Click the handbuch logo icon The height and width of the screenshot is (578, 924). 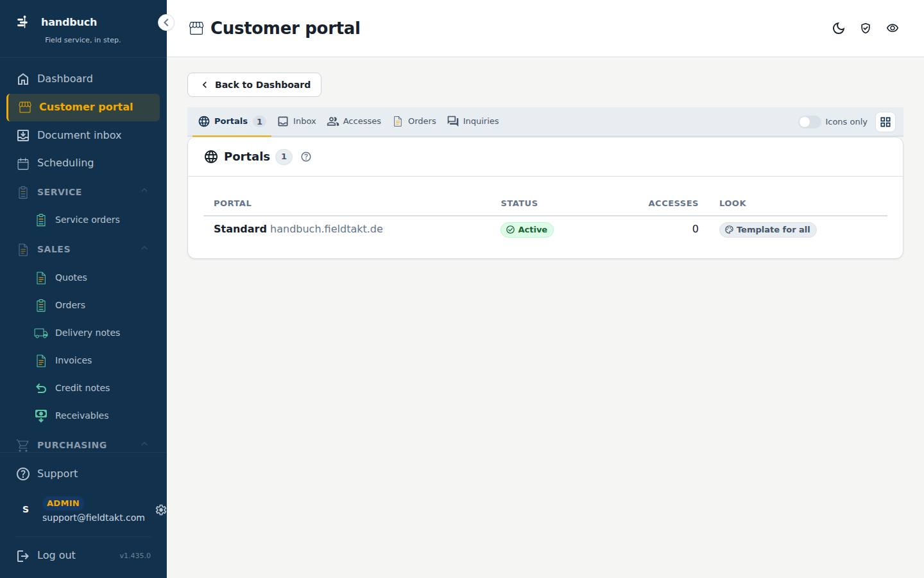tap(22, 22)
